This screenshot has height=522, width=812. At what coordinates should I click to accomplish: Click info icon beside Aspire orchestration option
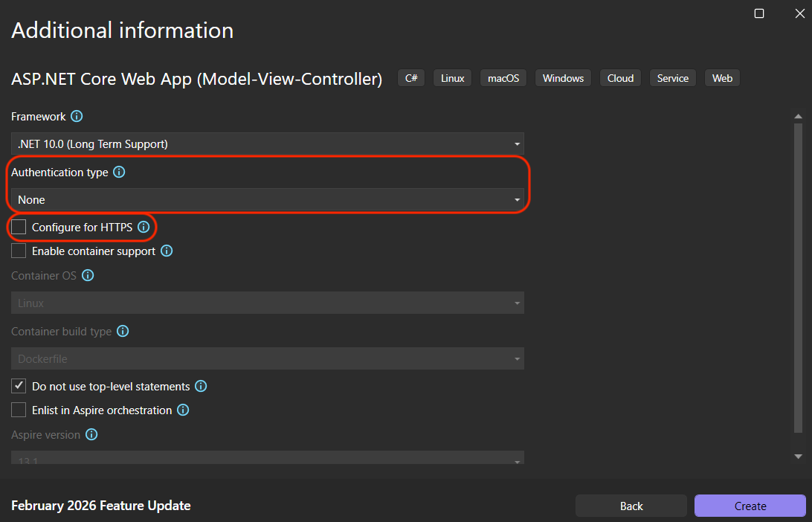coord(183,410)
